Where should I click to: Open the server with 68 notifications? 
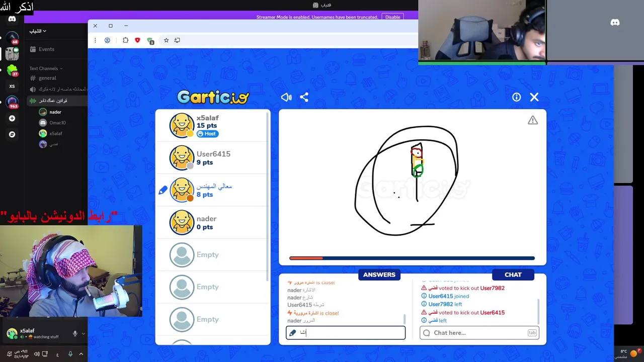pos(12,38)
